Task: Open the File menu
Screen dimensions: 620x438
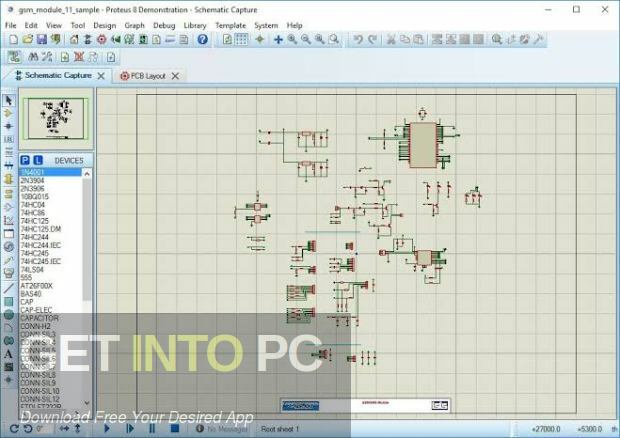Action: [11, 25]
